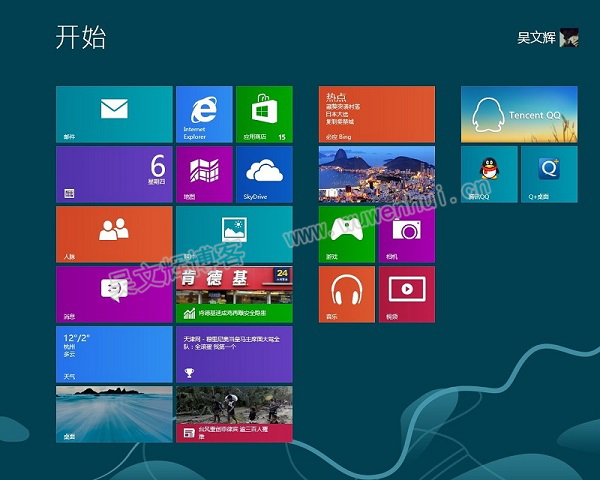
Task: Open the Maps (地图) tile
Action: [x=204, y=174]
